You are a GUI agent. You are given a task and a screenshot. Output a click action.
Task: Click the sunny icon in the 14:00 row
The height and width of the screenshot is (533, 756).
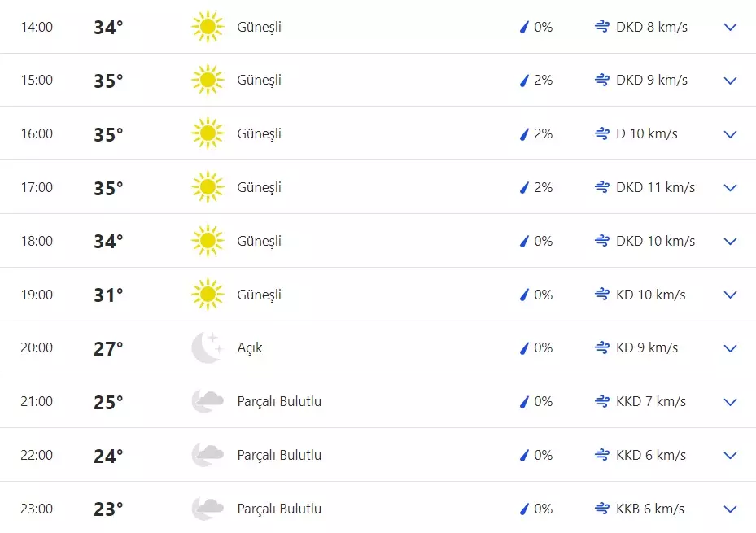[x=208, y=27]
